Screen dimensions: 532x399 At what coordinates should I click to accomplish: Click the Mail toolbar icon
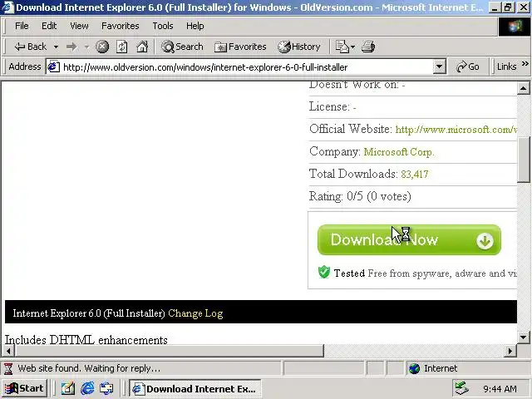[342, 47]
